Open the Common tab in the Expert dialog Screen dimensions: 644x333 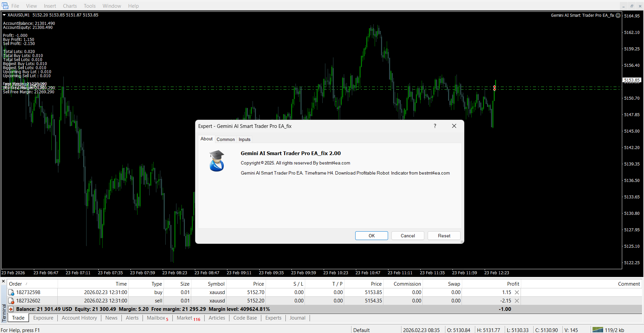225,139
